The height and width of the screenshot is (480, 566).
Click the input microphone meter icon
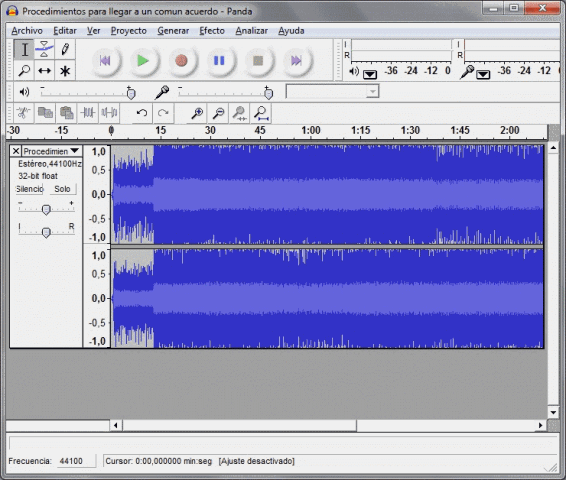tap(467, 72)
